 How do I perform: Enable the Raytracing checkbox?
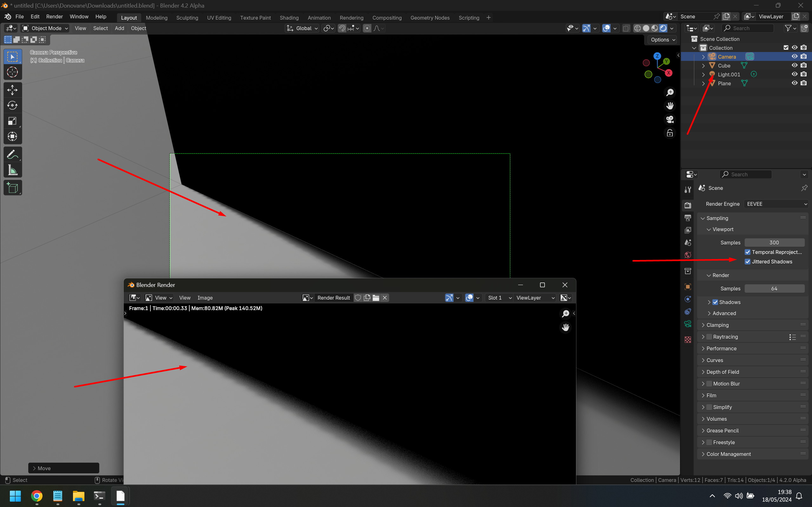point(709,337)
